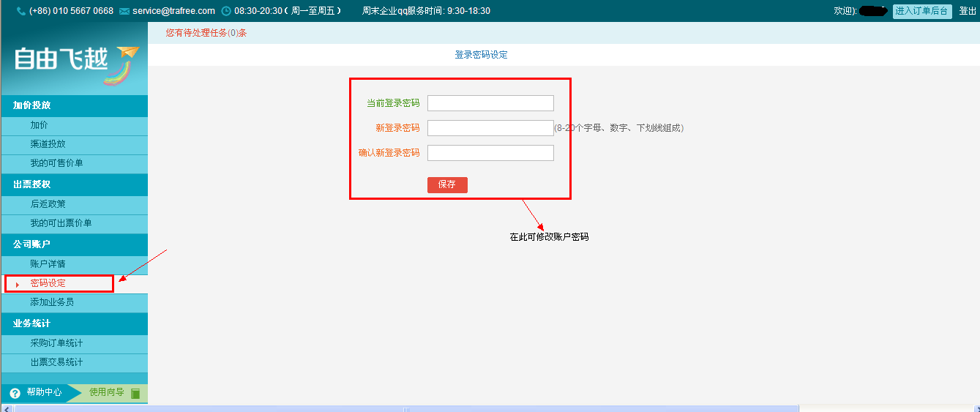Click the 登出 logout link
The height and width of the screenshot is (412, 980).
[967, 11]
